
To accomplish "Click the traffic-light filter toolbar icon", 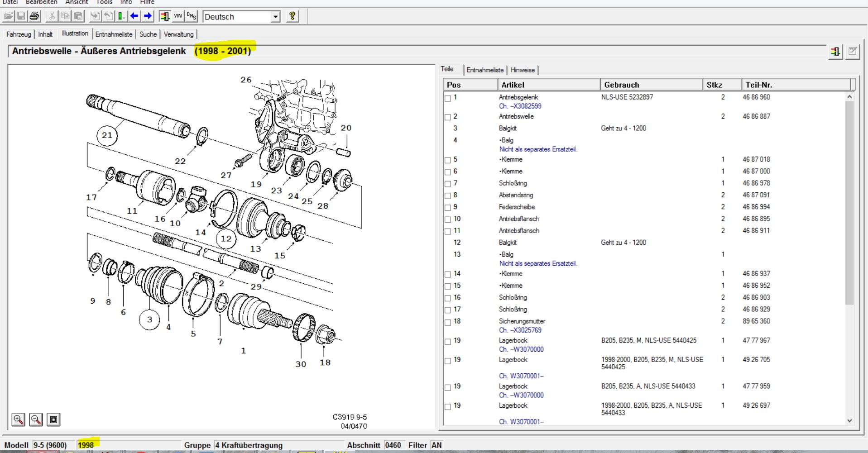I will 165,16.
